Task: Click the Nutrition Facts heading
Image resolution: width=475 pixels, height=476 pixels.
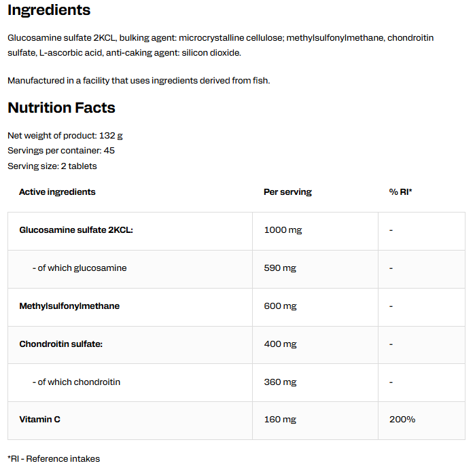Action: click(61, 108)
